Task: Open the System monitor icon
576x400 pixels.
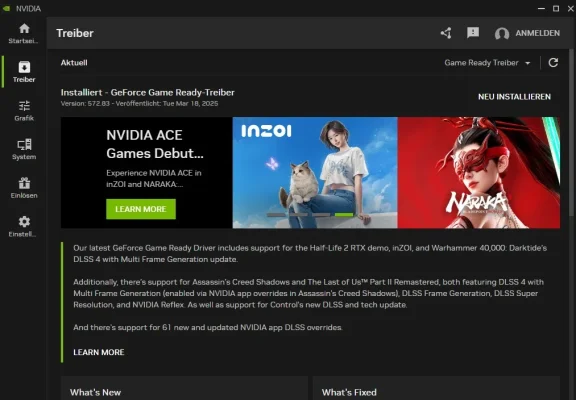Action: point(24,145)
